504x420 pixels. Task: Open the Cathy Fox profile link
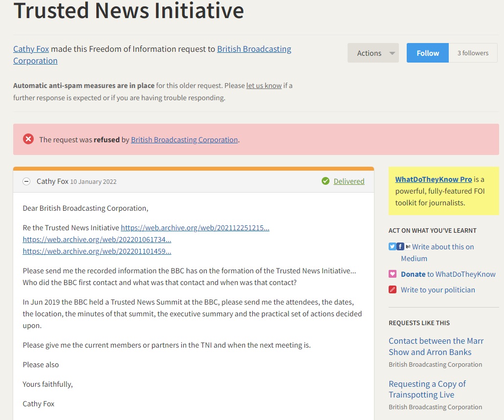[x=31, y=49]
